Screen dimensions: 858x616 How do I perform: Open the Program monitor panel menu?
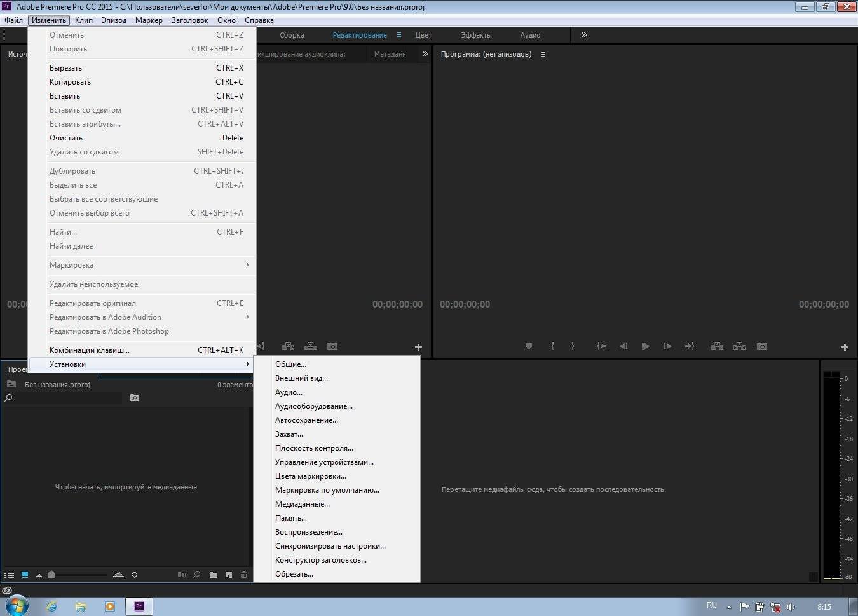tap(543, 54)
